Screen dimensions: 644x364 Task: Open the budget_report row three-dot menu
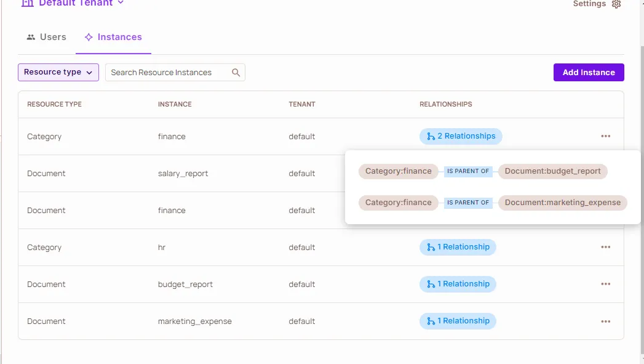point(605,284)
